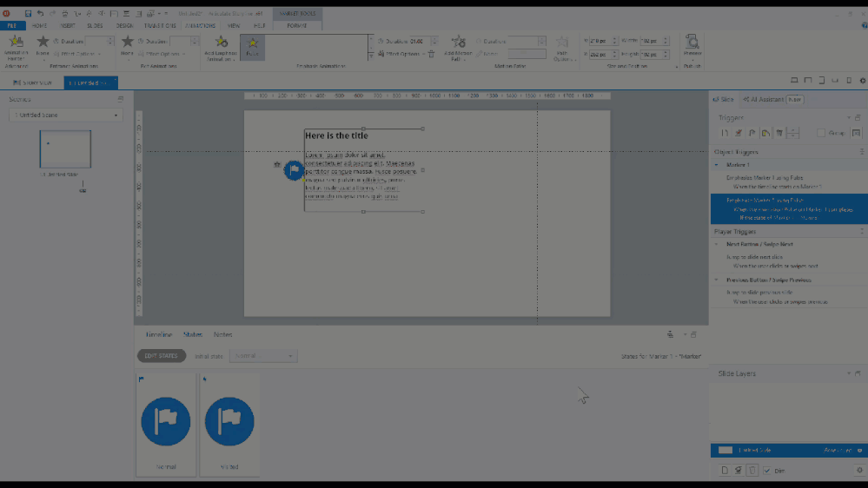Delete the slide layer icon

click(752, 471)
